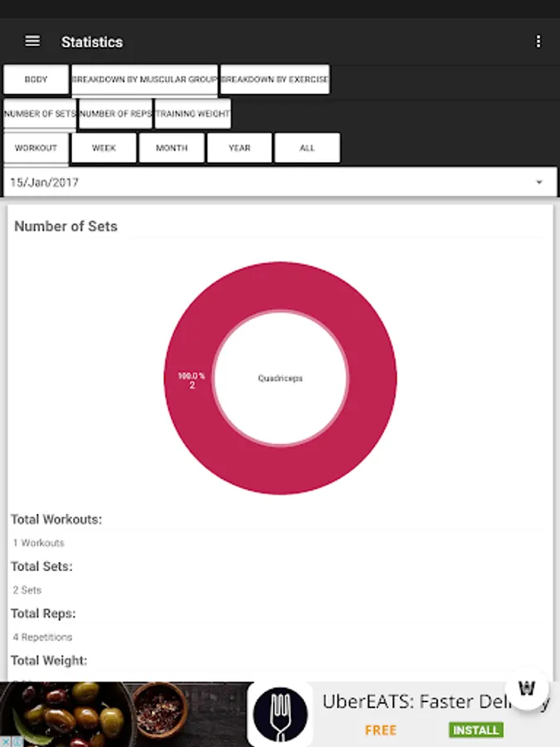Image resolution: width=560 pixels, height=747 pixels.
Task: Filter statistics by Workout
Action: pyautogui.click(x=37, y=148)
